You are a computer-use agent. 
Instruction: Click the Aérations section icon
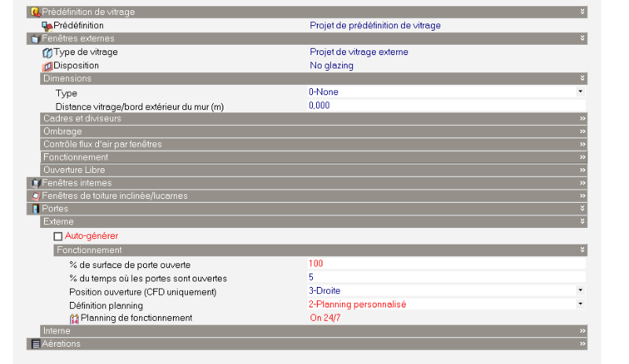tap(35, 344)
